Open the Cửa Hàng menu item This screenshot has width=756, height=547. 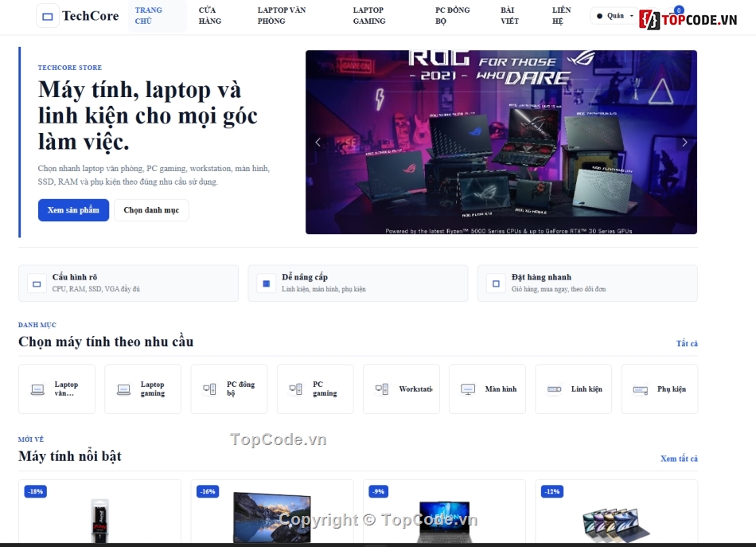pyautogui.click(x=210, y=15)
